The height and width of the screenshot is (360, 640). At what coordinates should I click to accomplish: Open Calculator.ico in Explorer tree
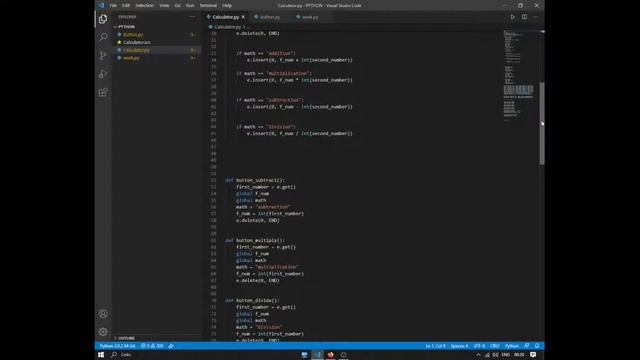tap(158, 42)
